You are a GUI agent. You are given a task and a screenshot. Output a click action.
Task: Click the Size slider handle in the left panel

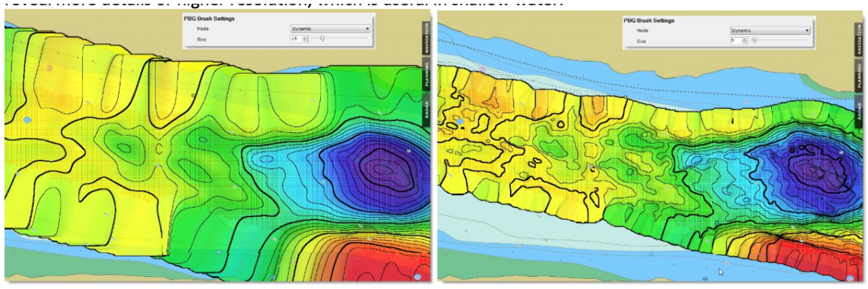pos(322,38)
